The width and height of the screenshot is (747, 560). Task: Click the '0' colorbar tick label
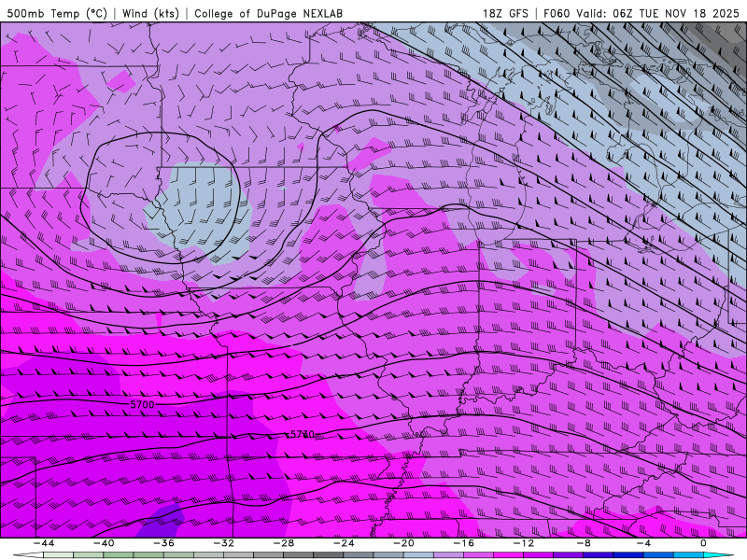coord(703,543)
